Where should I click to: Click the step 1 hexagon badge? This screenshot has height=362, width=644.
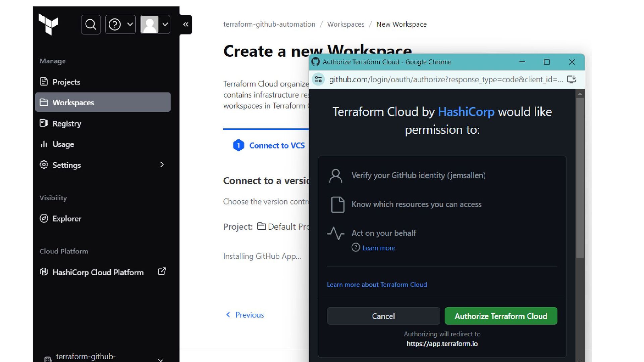pos(238,145)
